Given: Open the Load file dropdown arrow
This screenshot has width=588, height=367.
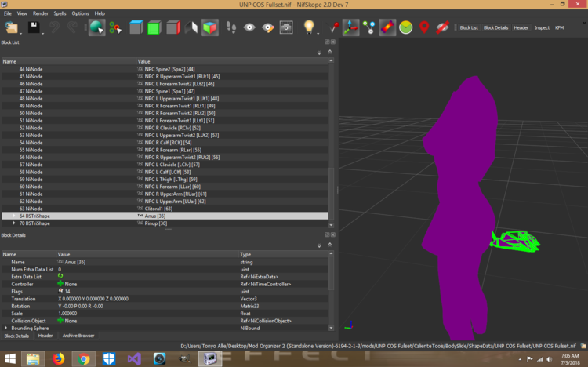Looking at the screenshot, I should click(x=20, y=34).
